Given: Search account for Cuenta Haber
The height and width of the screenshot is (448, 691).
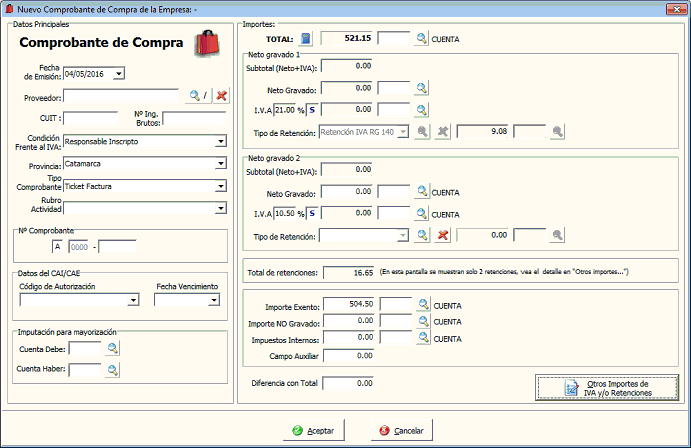Looking at the screenshot, I should pos(113,370).
